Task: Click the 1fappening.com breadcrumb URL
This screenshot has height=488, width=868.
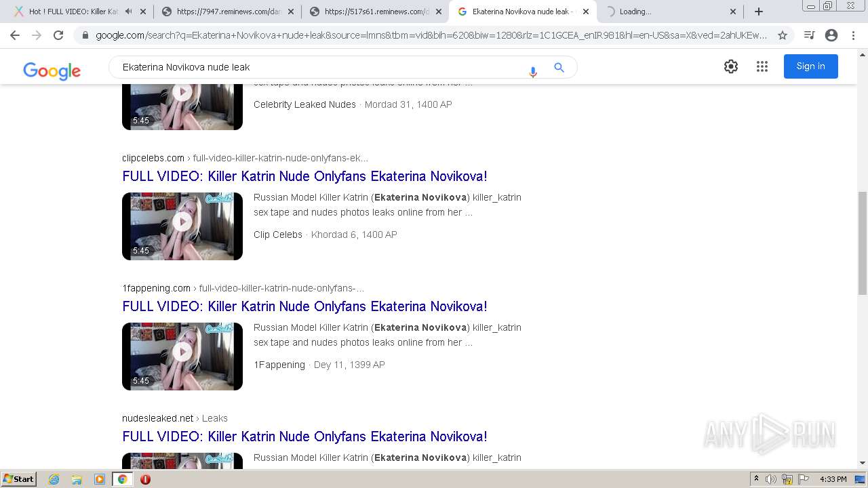Action: [243, 288]
